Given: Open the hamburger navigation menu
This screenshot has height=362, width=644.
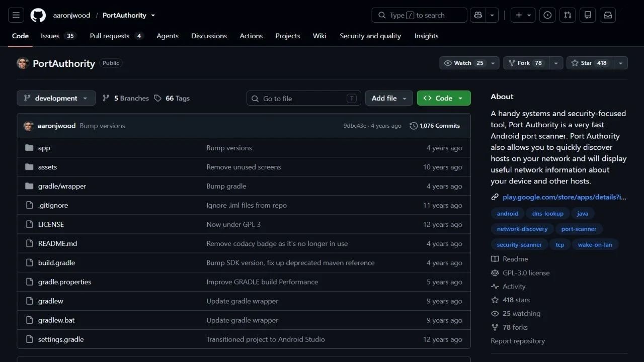Looking at the screenshot, I should click(16, 15).
